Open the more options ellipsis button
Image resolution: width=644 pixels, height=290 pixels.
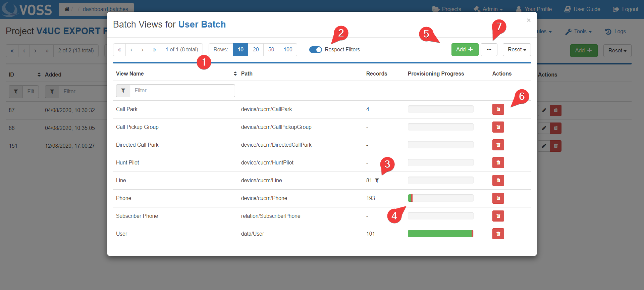pyautogui.click(x=489, y=50)
